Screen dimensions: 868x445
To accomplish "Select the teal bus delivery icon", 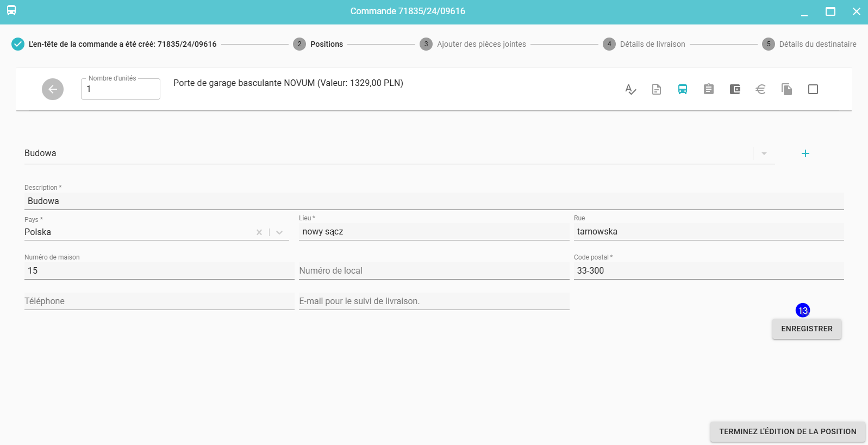I will click(x=683, y=89).
